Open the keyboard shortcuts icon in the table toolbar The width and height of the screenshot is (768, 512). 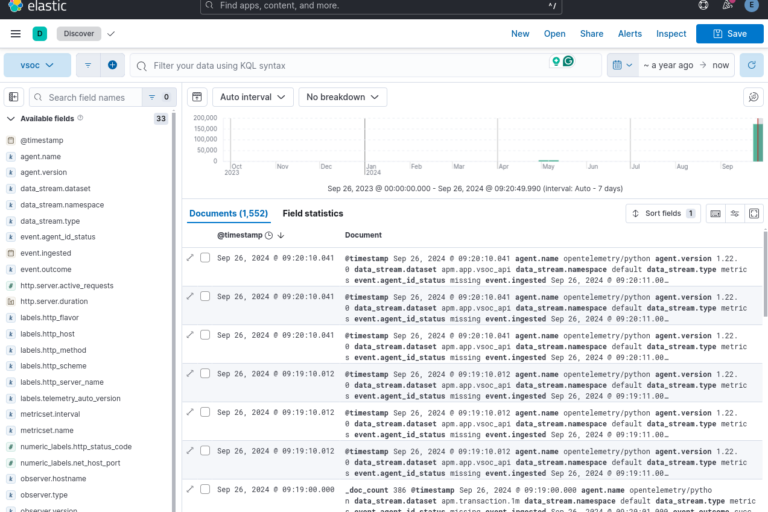(x=715, y=214)
